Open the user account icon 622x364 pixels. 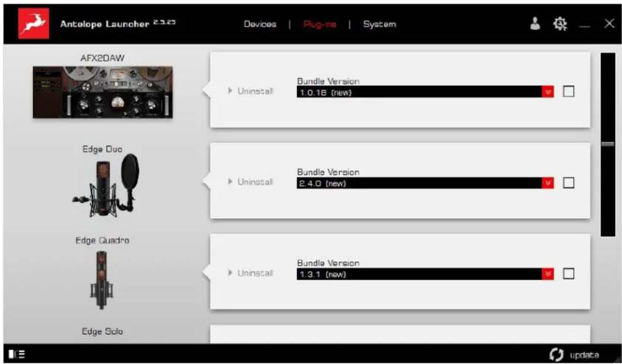536,25
